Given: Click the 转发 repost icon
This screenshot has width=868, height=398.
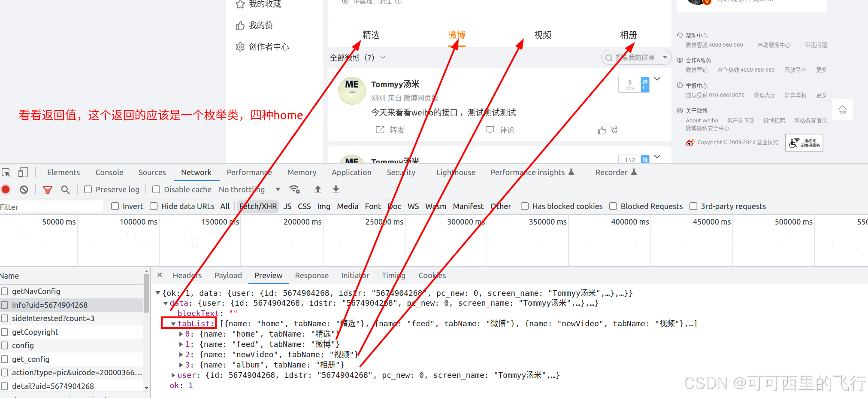Looking at the screenshot, I should [380, 130].
